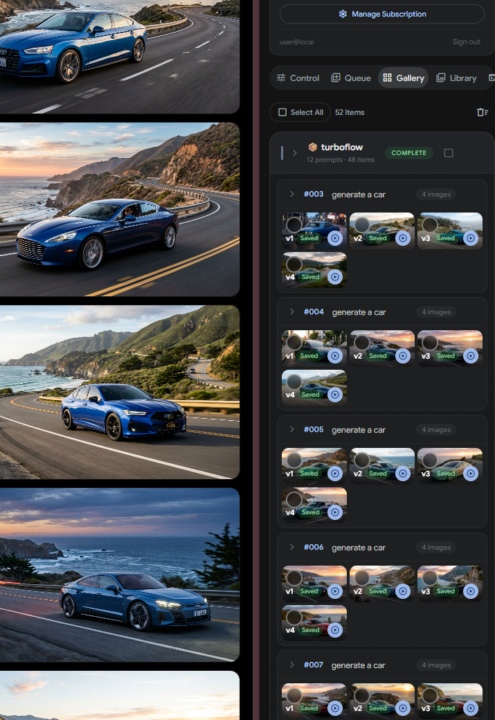
Task: Select circle on #003 v1 thumbnail
Action: point(294,225)
